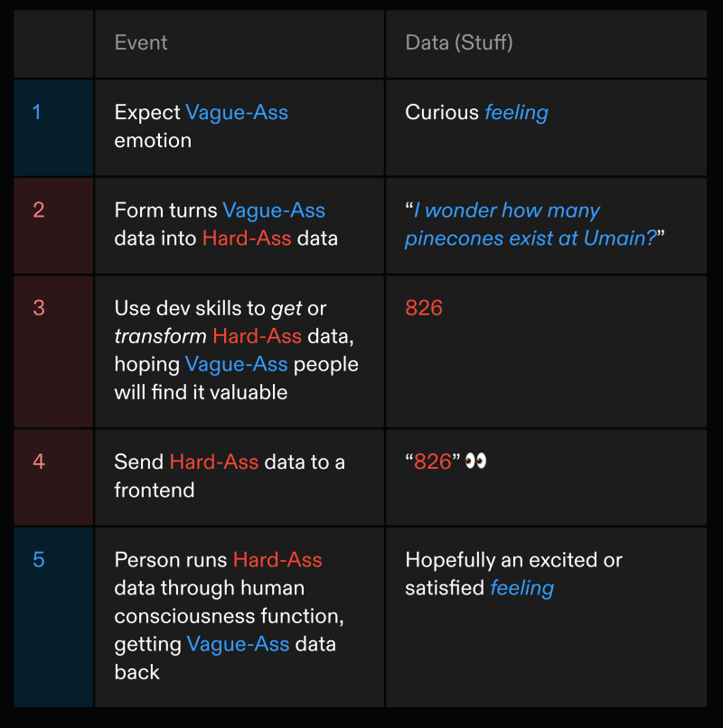Click the italic feeling link after Curious
723x728 pixels.
pos(516,113)
